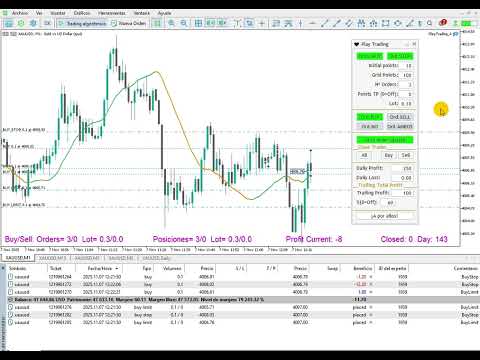Edit the Daily Profit field
This screenshot has height=360, width=480.
[x=403, y=168]
